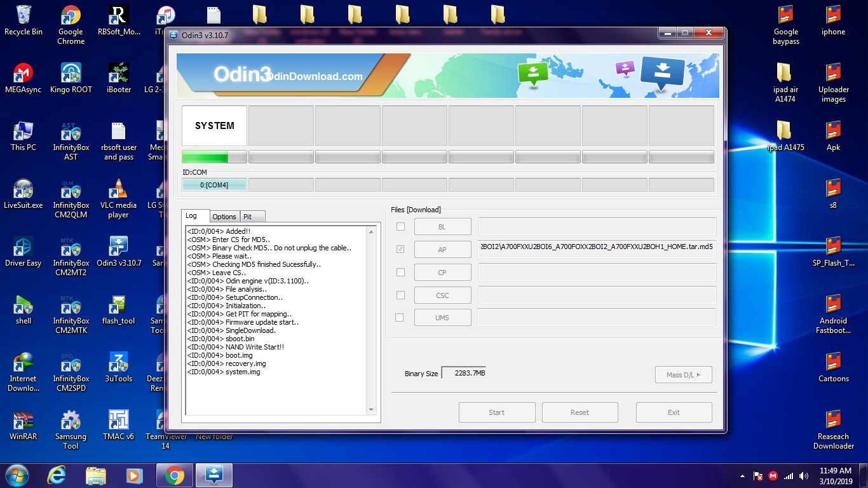Open the iBooter desktop icon
This screenshot has width=868, height=488.
pos(119,79)
